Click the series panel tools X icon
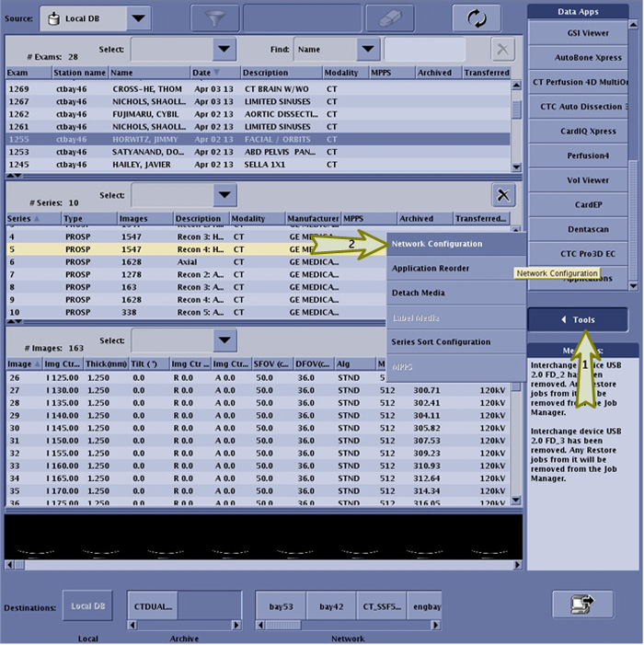This screenshot has height=645, width=644. coord(503,194)
